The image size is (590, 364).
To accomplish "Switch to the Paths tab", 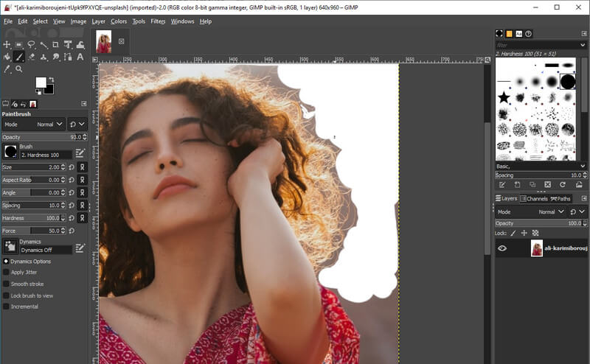I will [x=560, y=199].
